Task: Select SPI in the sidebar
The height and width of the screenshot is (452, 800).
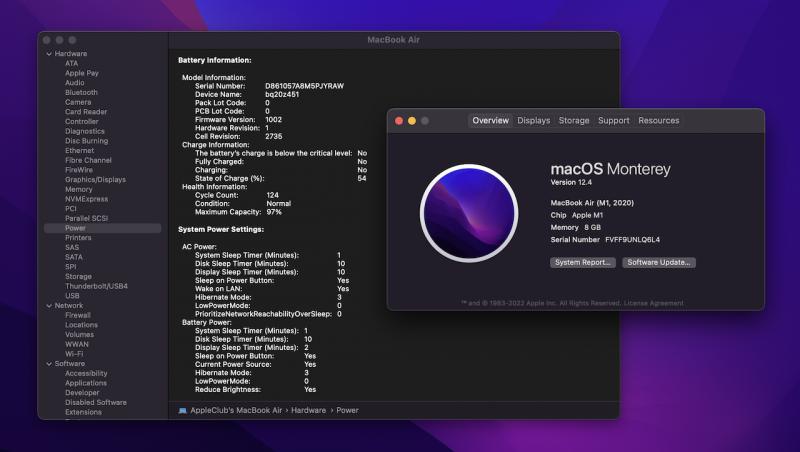Action: [70, 267]
